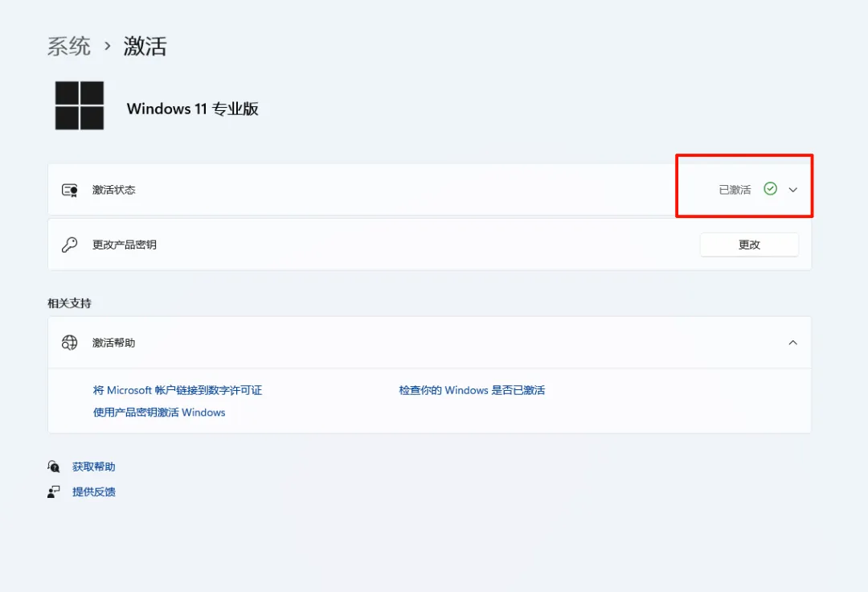This screenshot has height=592, width=868.
Task: Click the 激活状态 certificate icon
Action: [x=70, y=190]
